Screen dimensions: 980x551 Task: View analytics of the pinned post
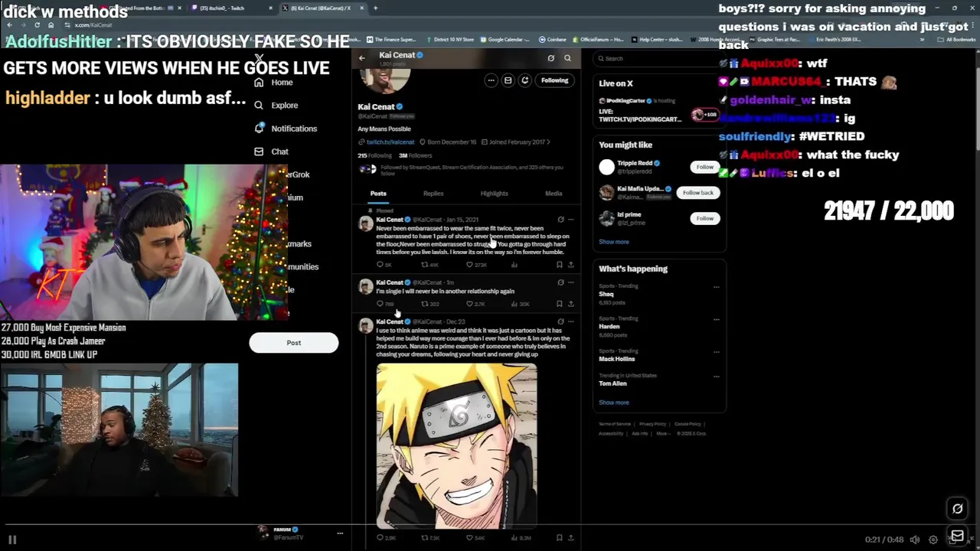[514, 265]
